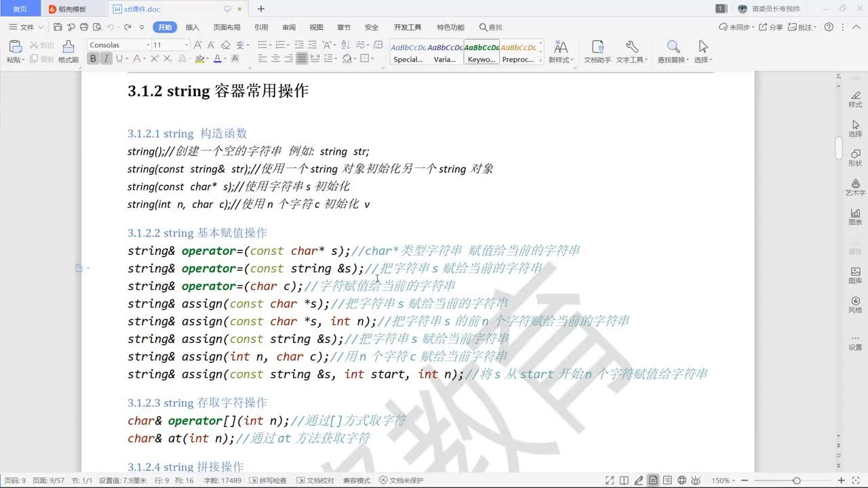Toggle Italic formatting button
This screenshot has width=868, height=488.
[106, 59]
